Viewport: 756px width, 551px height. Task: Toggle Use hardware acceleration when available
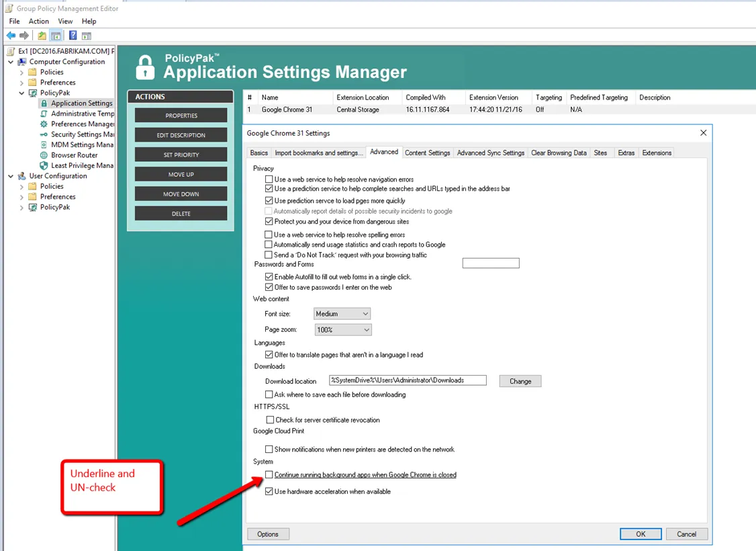point(269,492)
